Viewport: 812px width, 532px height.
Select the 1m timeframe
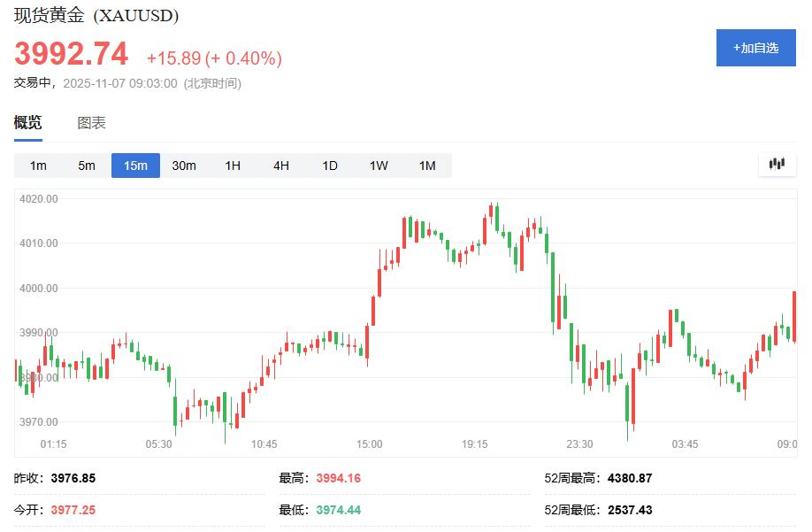(x=38, y=166)
